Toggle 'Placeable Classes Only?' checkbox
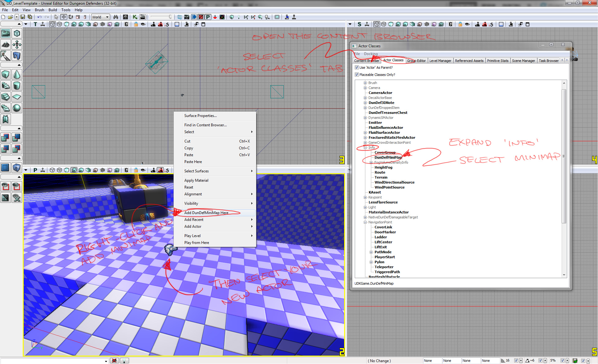Viewport: 598px width, 364px height. (x=357, y=75)
